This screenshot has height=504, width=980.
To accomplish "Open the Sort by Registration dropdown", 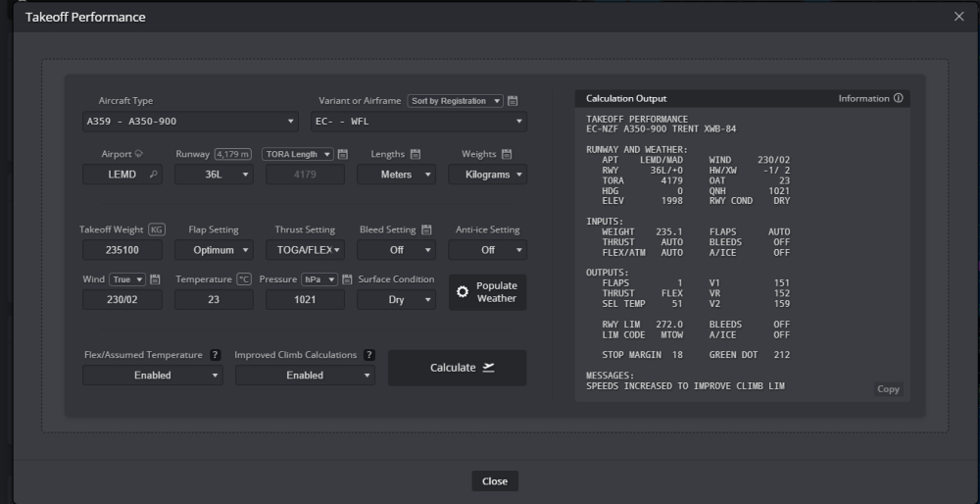I will [455, 101].
